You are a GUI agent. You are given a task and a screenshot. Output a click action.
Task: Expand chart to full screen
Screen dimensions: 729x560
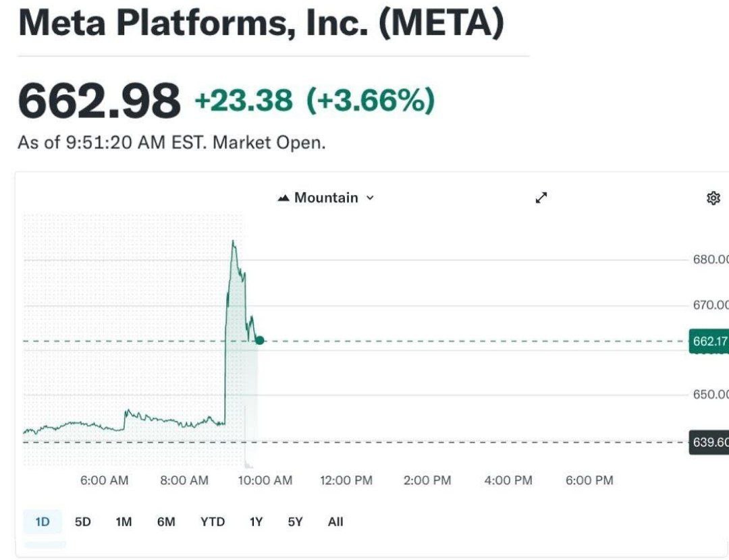(541, 198)
